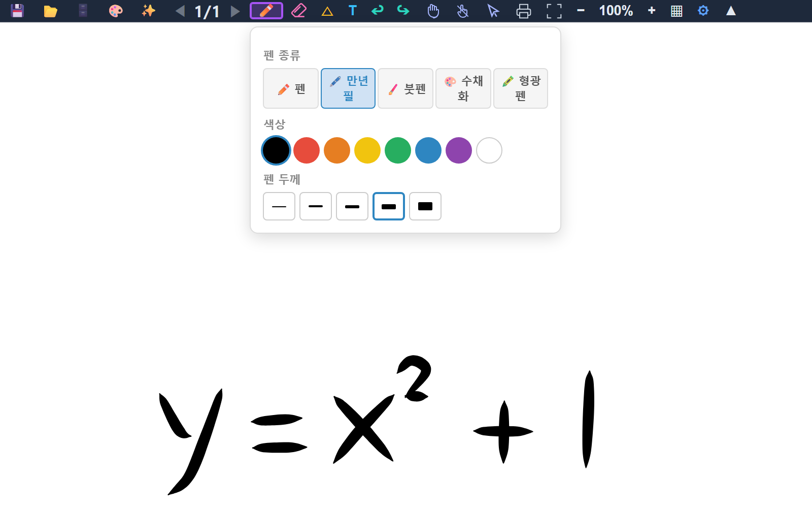Click the 1/1 page indicator
This screenshot has width=812, height=508.
coord(208,11)
